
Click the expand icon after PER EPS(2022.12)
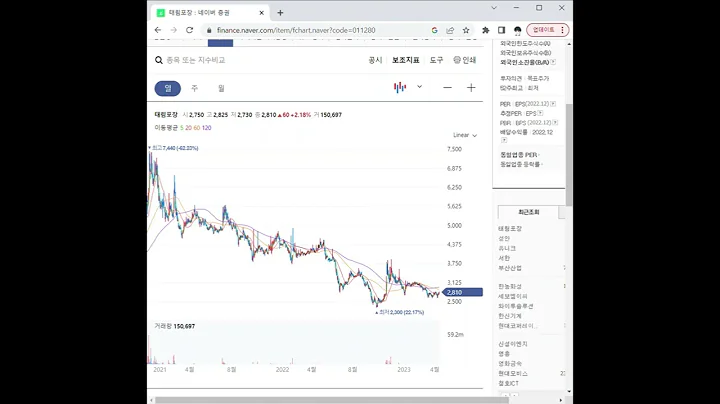coord(553,104)
